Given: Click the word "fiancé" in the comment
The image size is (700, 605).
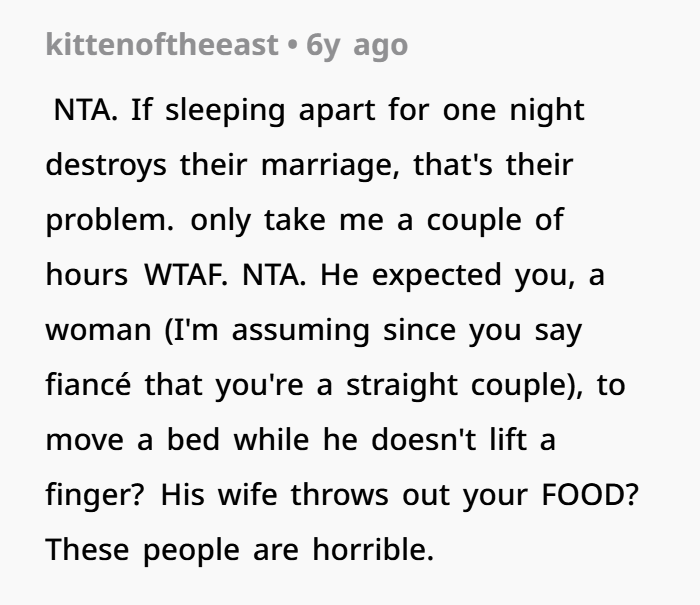Looking at the screenshot, I should 86,385.
